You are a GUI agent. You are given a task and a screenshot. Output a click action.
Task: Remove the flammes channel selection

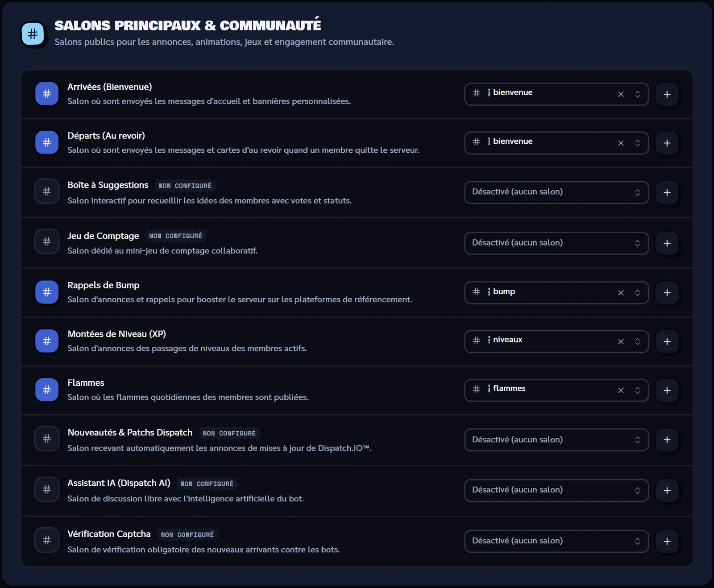(x=621, y=390)
